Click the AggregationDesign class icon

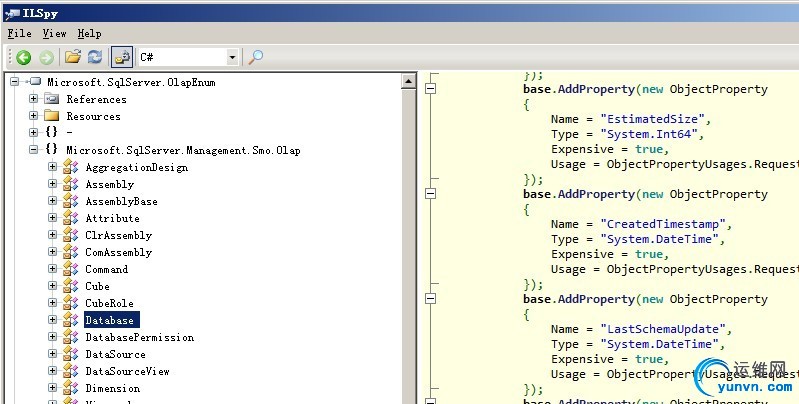[71, 167]
